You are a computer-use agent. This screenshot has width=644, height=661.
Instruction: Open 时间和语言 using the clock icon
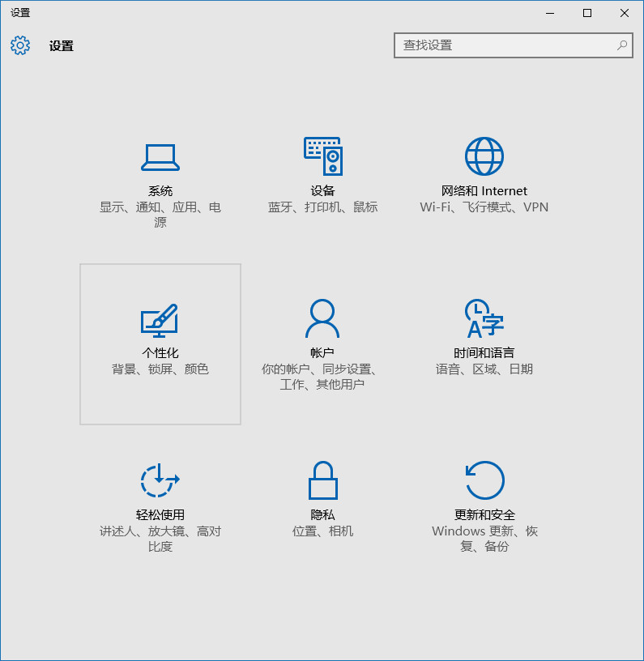coord(484,319)
